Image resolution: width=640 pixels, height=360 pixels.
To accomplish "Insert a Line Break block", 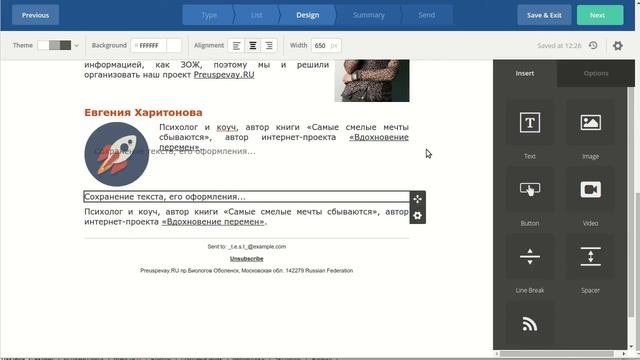I will (529, 256).
